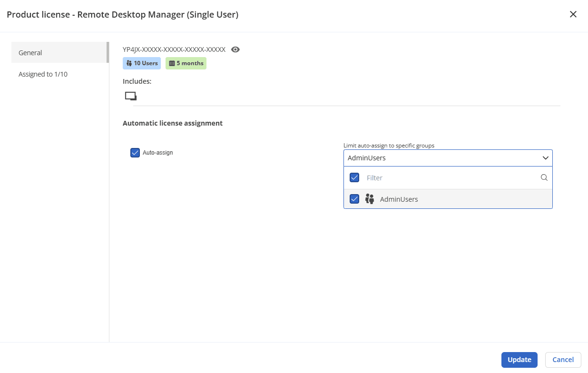This screenshot has height=373, width=588.
Task: Click the users icon in 10 Users badge
Action: point(129,63)
